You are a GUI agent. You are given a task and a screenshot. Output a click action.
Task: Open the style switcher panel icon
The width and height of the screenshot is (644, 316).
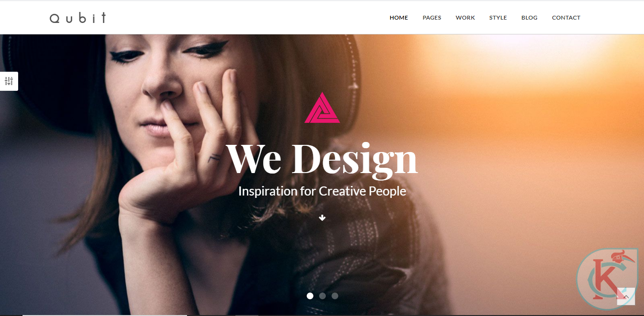9,81
